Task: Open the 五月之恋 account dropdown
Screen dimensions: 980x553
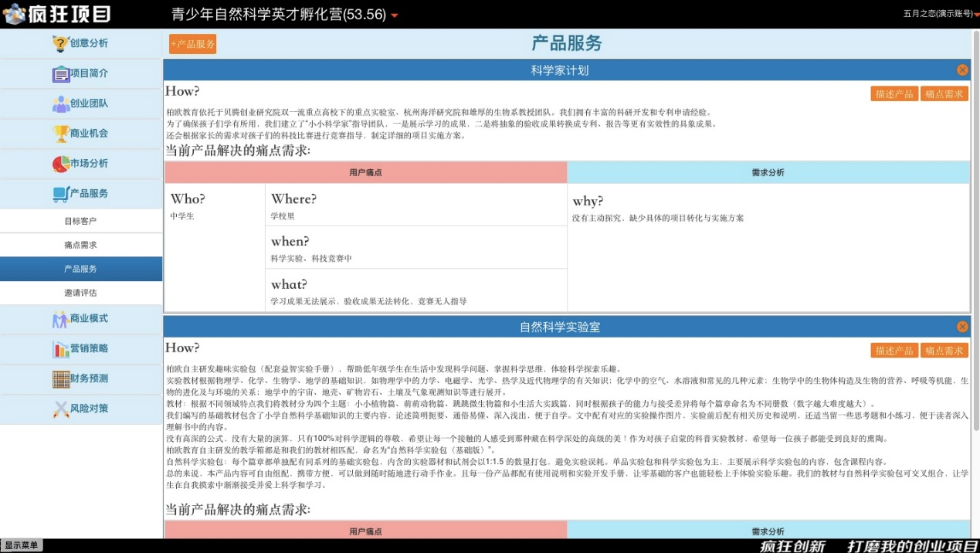Action: [x=939, y=14]
